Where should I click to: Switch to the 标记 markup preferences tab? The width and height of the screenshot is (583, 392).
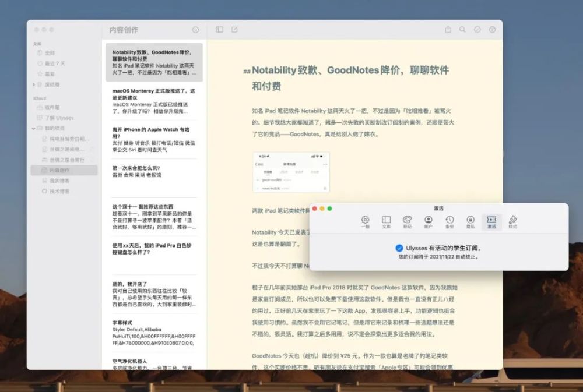[x=408, y=222]
